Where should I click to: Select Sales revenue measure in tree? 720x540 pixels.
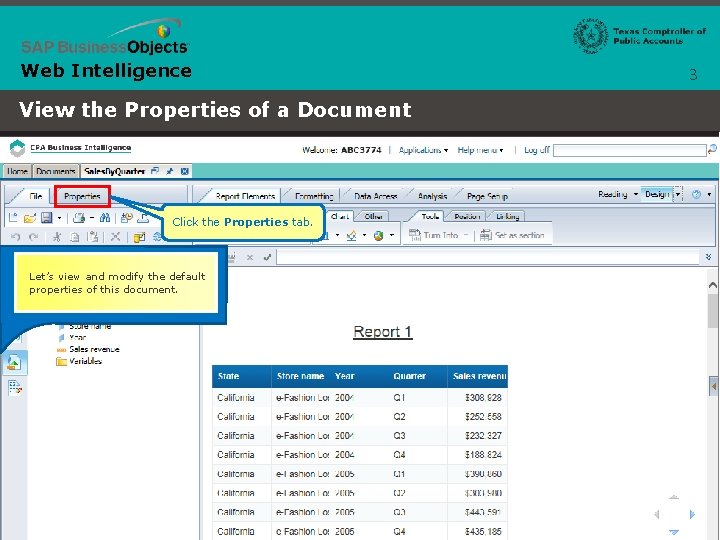94,349
